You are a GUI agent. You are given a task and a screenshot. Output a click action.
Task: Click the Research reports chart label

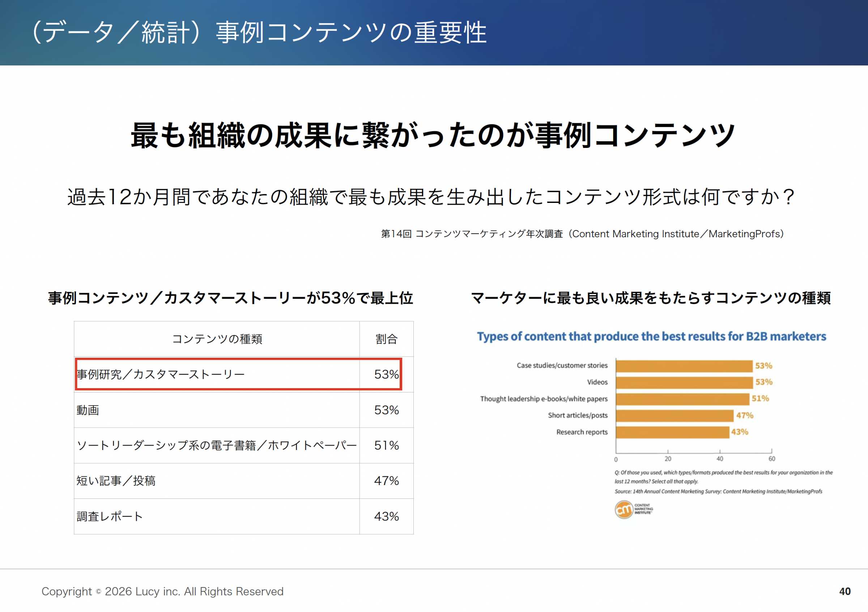click(x=582, y=432)
